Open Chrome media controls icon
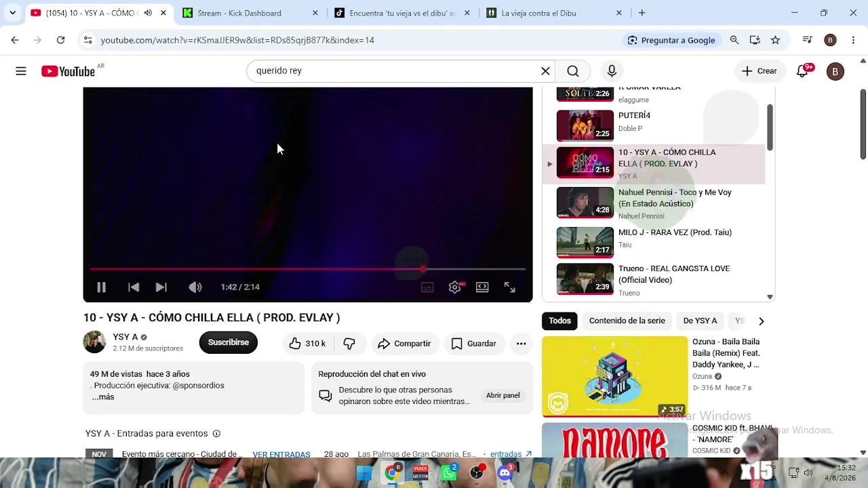 807,41
